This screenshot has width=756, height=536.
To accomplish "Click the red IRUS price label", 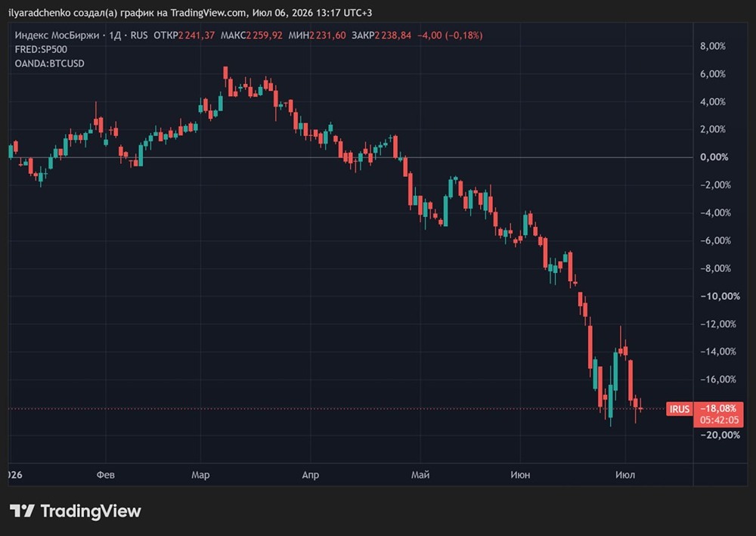I will click(680, 409).
